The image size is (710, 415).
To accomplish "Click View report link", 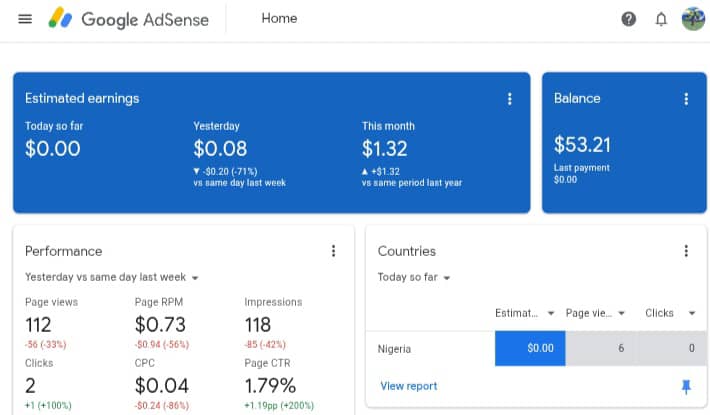I will point(409,386).
